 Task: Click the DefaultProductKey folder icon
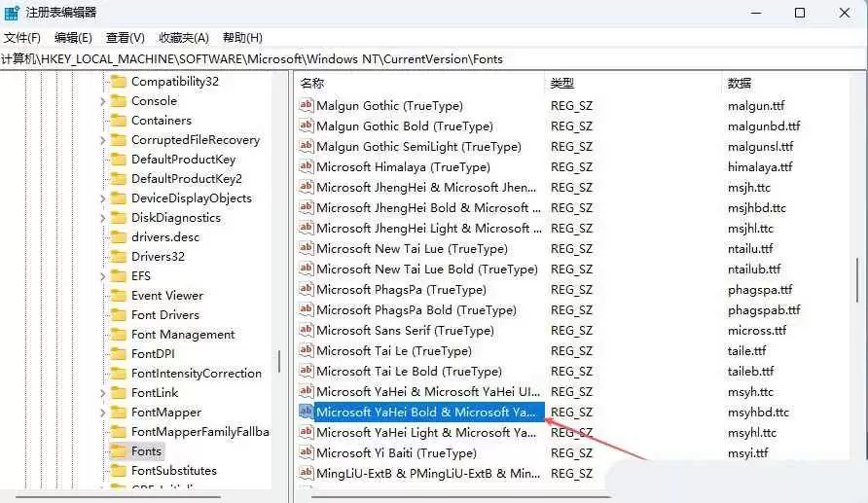[119, 160]
